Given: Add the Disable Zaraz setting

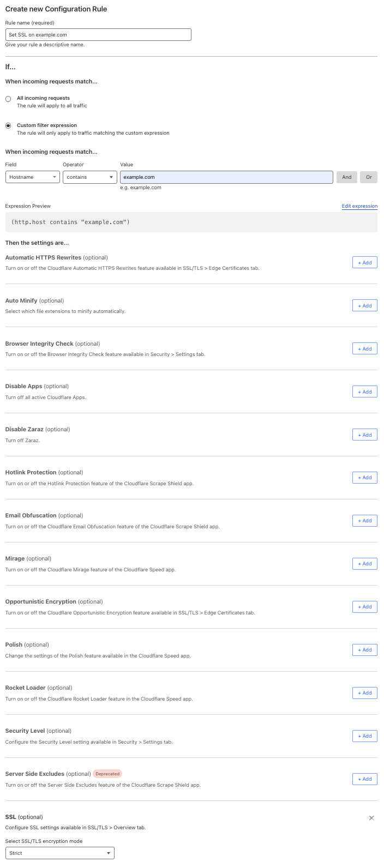Looking at the screenshot, I should 365,435.
